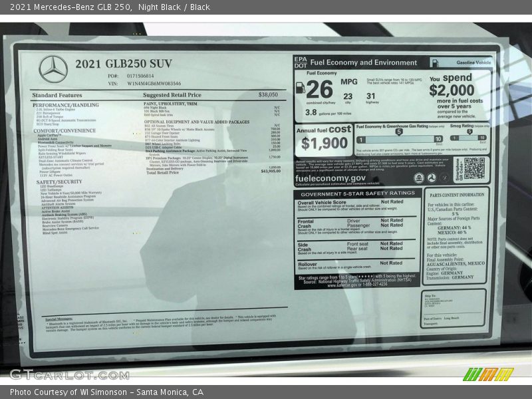Click the checkmark badge next to the agency seals
This screenshot has height=399, width=532.
pyautogui.click(x=445, y=176)
